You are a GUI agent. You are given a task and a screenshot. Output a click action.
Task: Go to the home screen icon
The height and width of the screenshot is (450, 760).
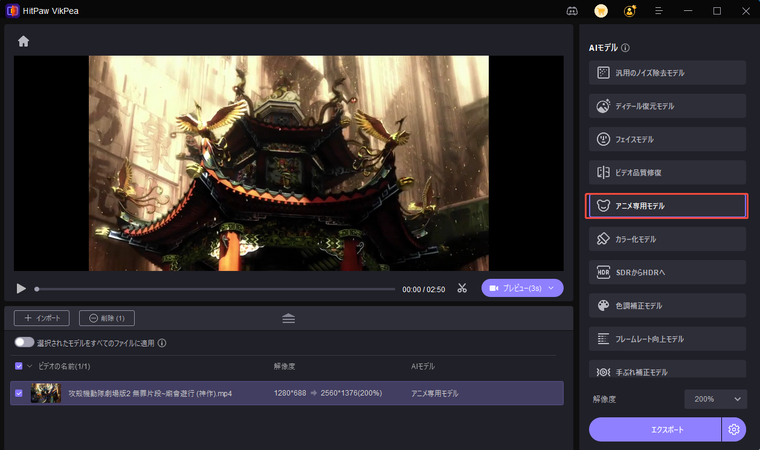click(23, 41)
